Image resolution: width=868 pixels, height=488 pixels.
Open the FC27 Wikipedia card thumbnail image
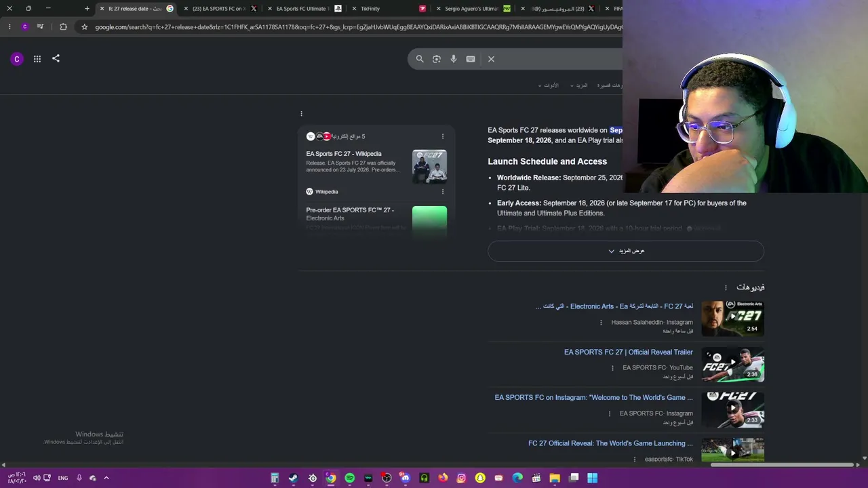pyautogui.click(x=429, y=167)
